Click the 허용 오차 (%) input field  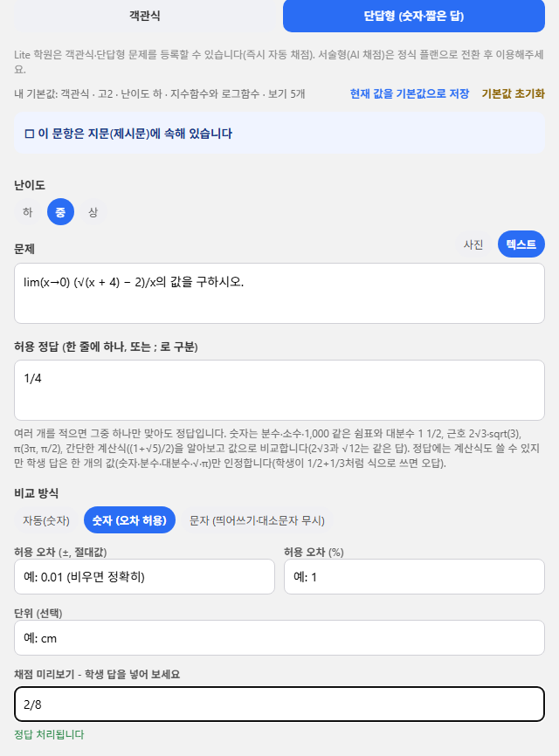click(414, 577)
